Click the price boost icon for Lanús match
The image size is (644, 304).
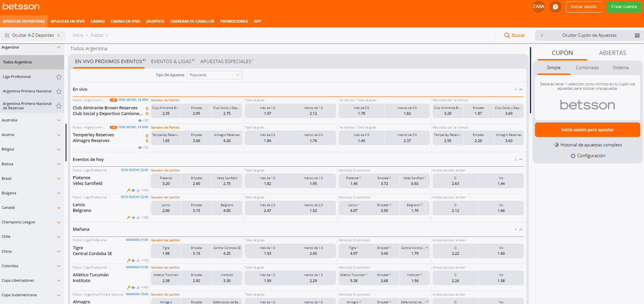pyautogui.click(x=129, y=218)
